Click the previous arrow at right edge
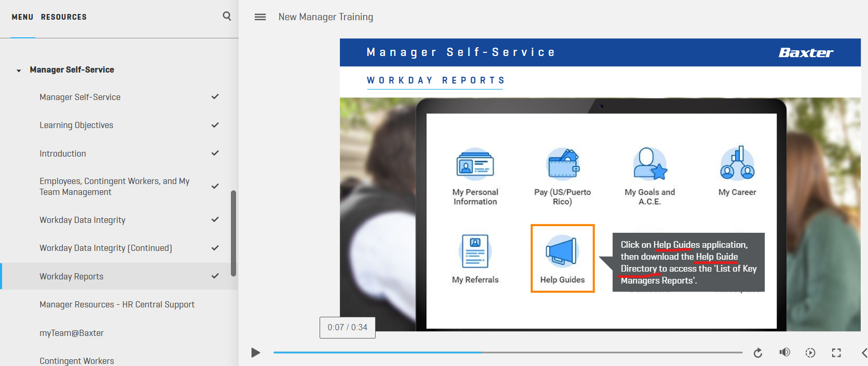Image resolution: width=868 pixels, height=366 pixels. coord(864,353)
